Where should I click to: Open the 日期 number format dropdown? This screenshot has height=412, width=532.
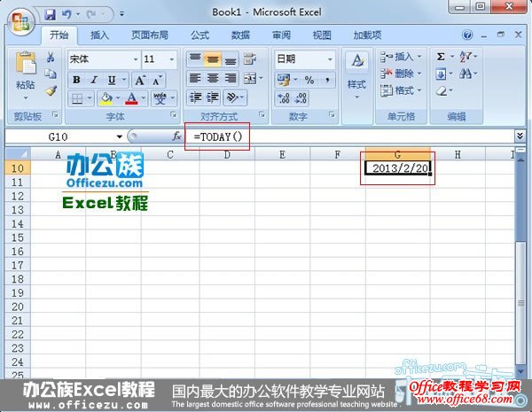click(x=330, y=59)
